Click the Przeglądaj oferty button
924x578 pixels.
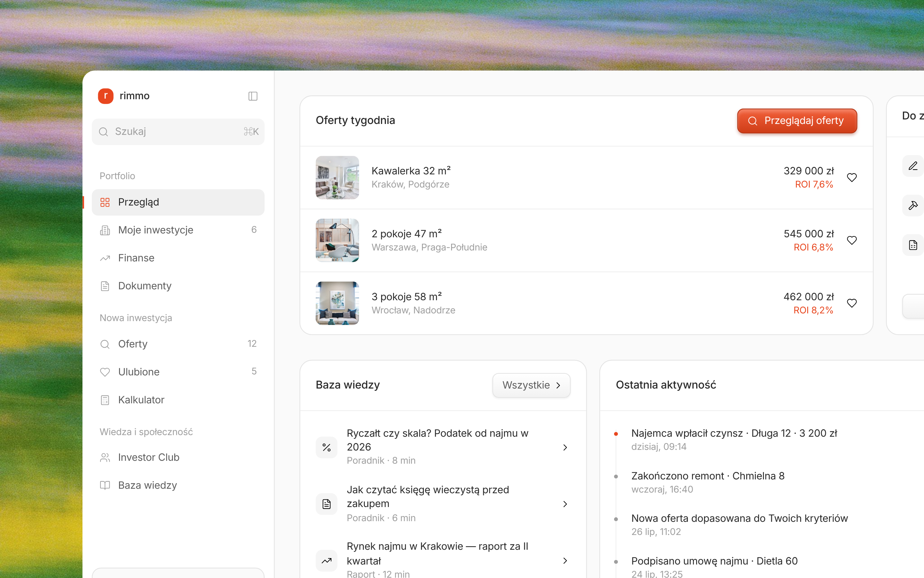[797, 121]
